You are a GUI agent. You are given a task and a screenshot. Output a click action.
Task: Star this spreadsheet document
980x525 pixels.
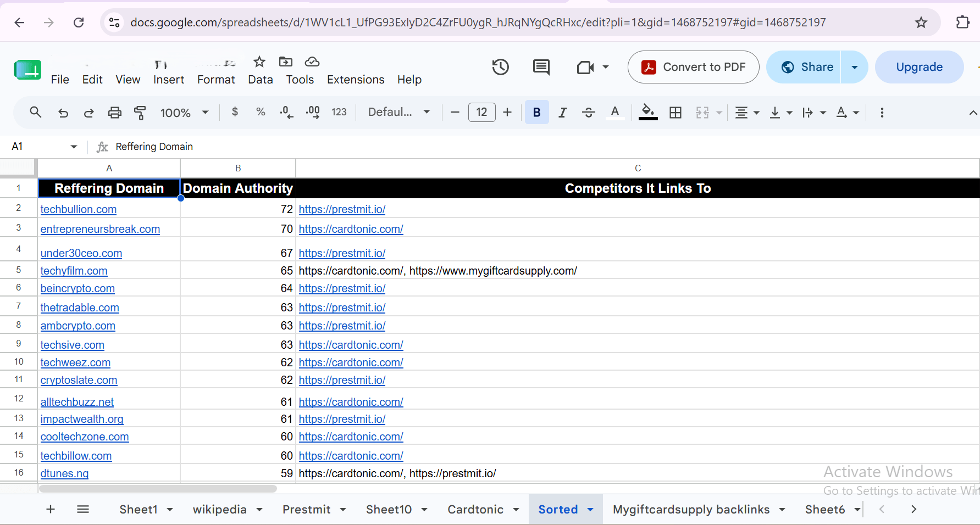click(x=259, y=62)
